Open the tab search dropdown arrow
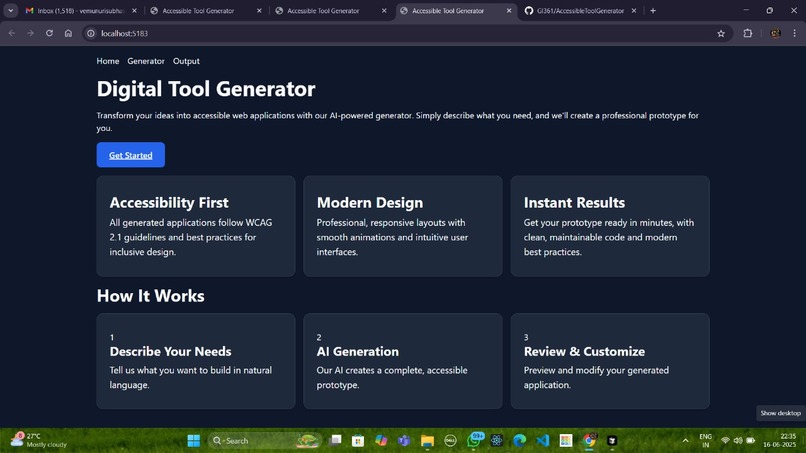 click(10, 10)
